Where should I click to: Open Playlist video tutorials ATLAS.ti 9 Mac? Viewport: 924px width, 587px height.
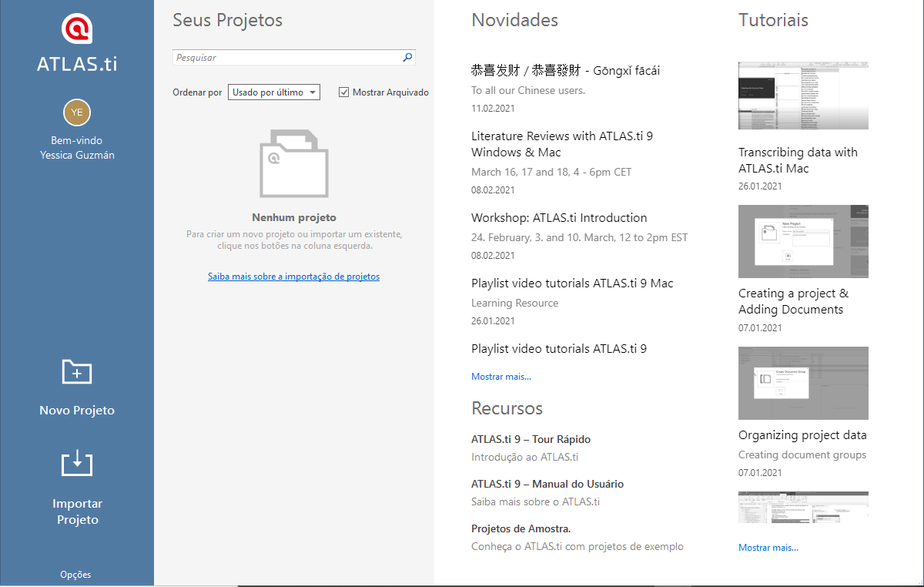572,283
